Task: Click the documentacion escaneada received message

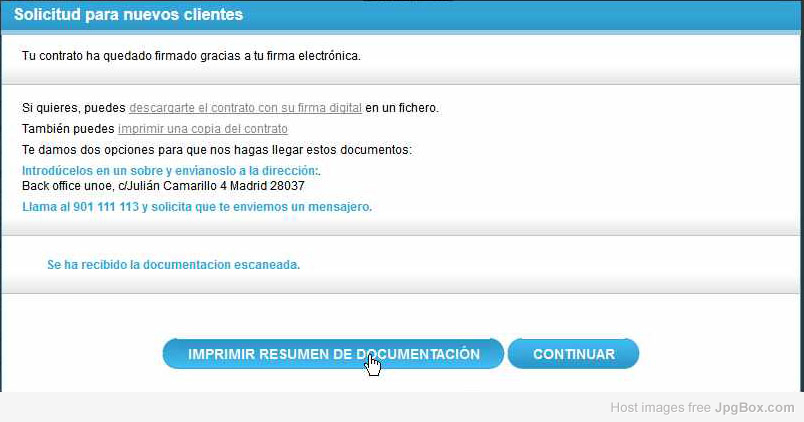Action: (174, 265)
